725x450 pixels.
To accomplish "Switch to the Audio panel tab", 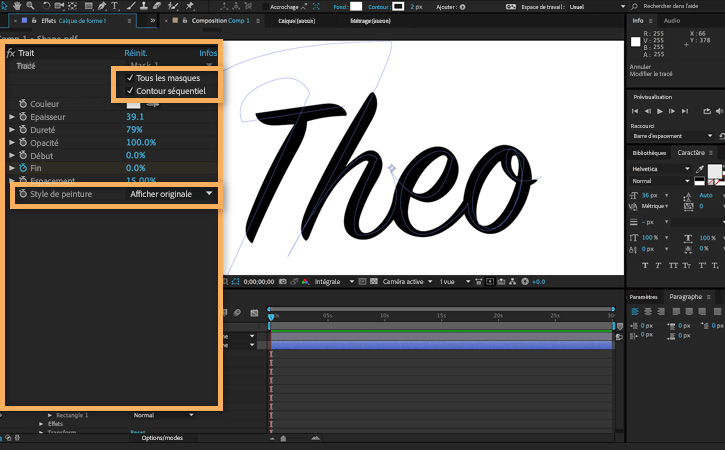I will [x=672, y=20].
